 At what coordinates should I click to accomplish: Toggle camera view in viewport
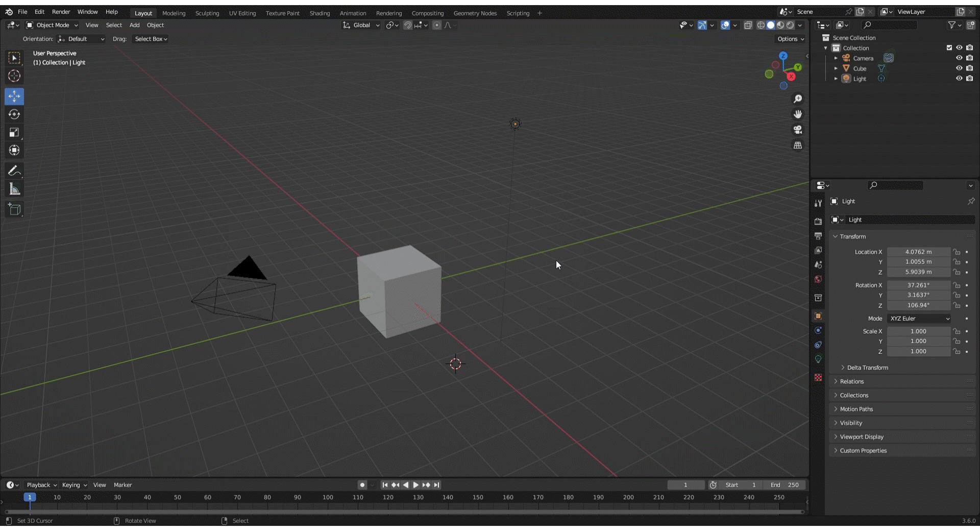tap(798, 130)
